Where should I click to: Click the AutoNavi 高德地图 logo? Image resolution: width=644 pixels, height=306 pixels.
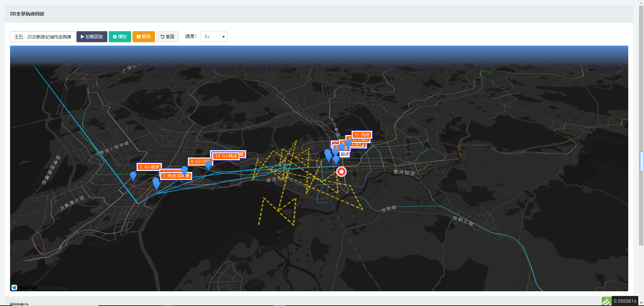pos(23,288)
